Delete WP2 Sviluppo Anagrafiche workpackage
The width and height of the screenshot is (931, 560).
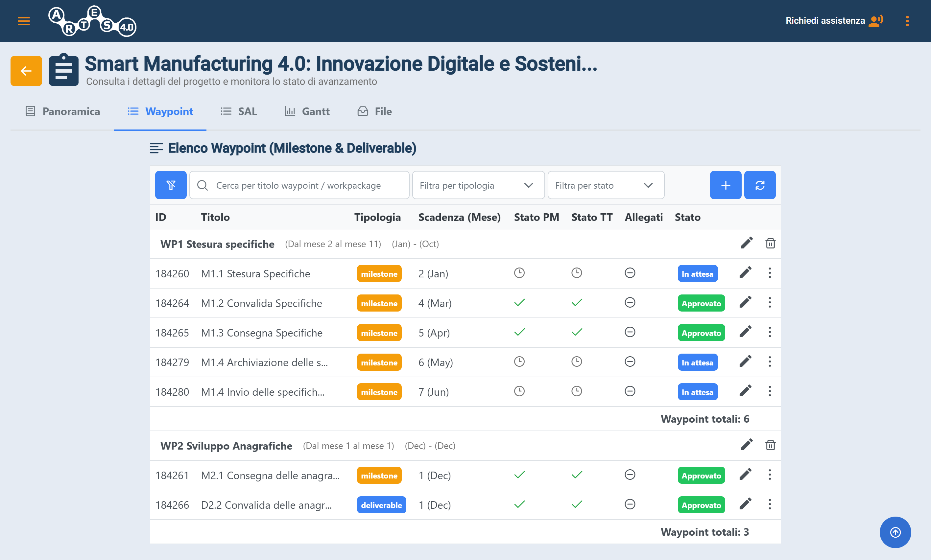click(x=770, y=445)
